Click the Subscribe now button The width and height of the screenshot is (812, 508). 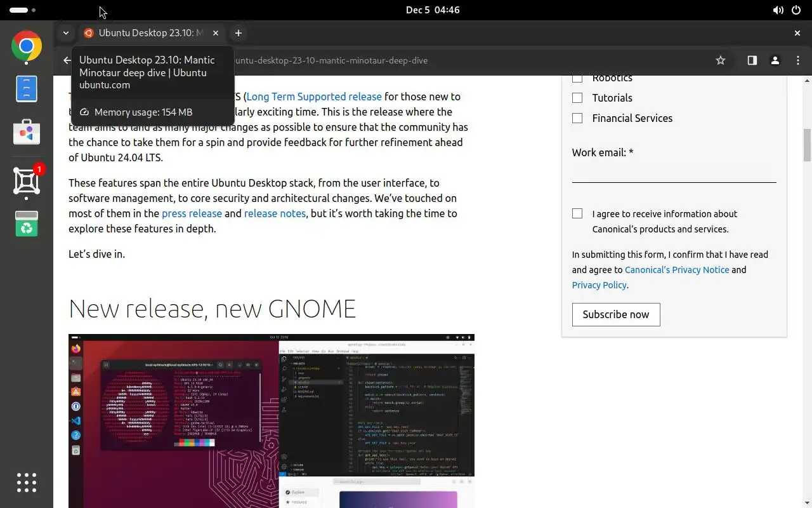point(616,314)
